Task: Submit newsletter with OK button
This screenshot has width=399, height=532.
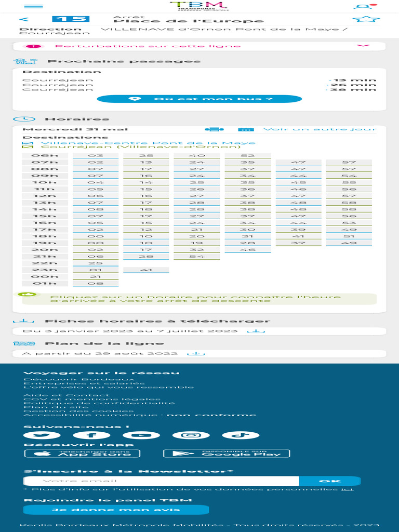Action: [330, 481]
